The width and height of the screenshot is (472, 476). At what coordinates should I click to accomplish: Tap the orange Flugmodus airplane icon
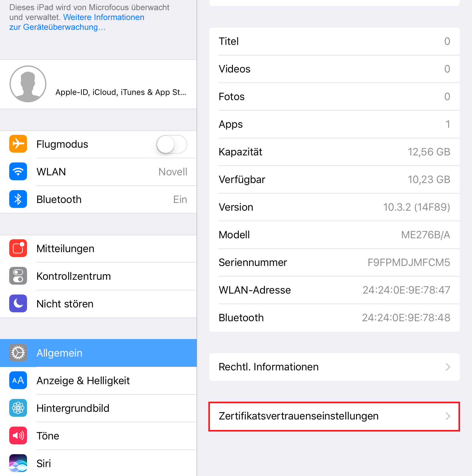[18, 144]
